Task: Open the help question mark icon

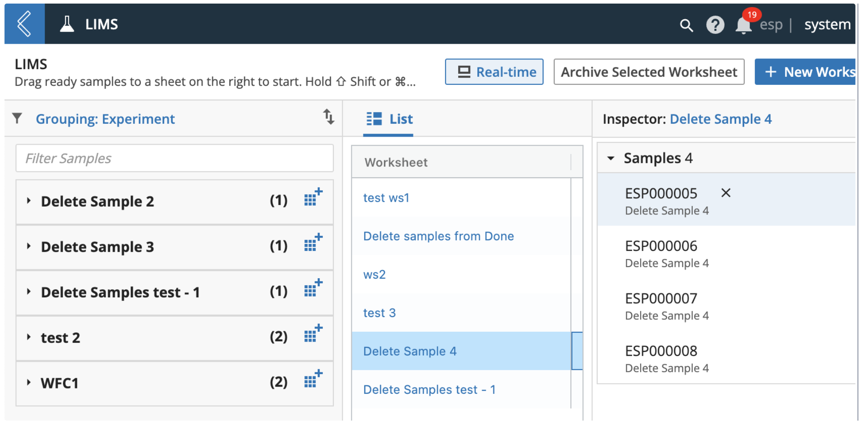Action: pos(715,25)
